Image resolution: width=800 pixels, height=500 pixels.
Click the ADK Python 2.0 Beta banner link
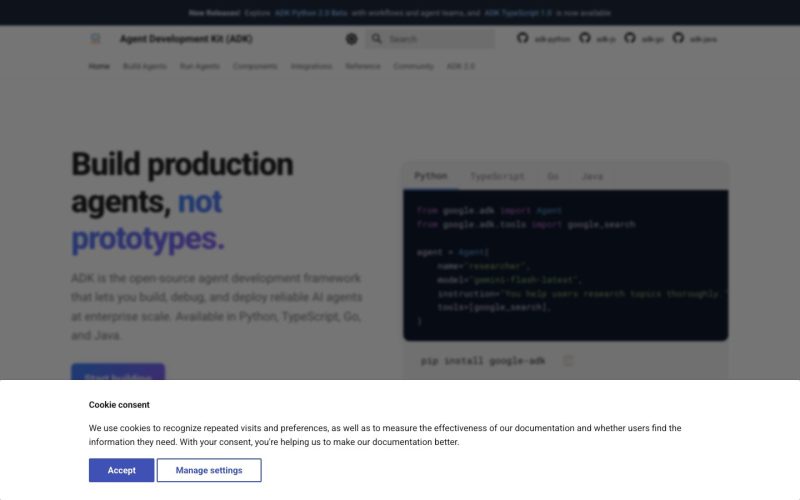click(x=311, y=13)
